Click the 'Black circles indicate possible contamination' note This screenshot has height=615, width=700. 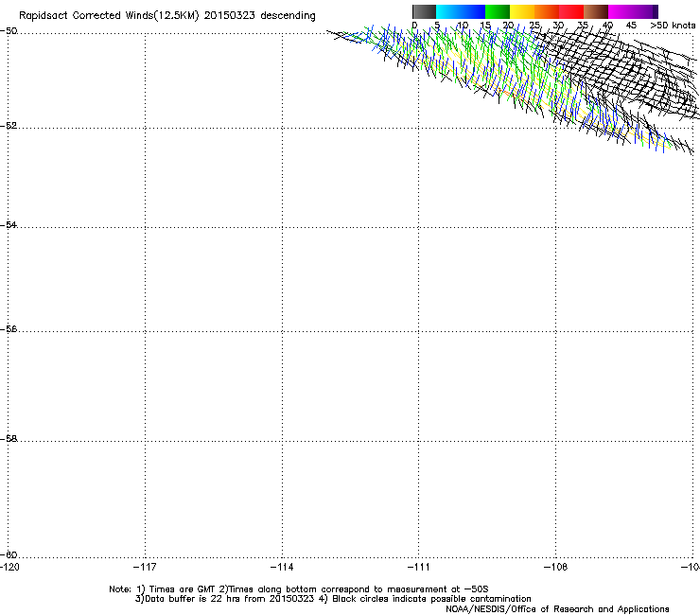431,599
